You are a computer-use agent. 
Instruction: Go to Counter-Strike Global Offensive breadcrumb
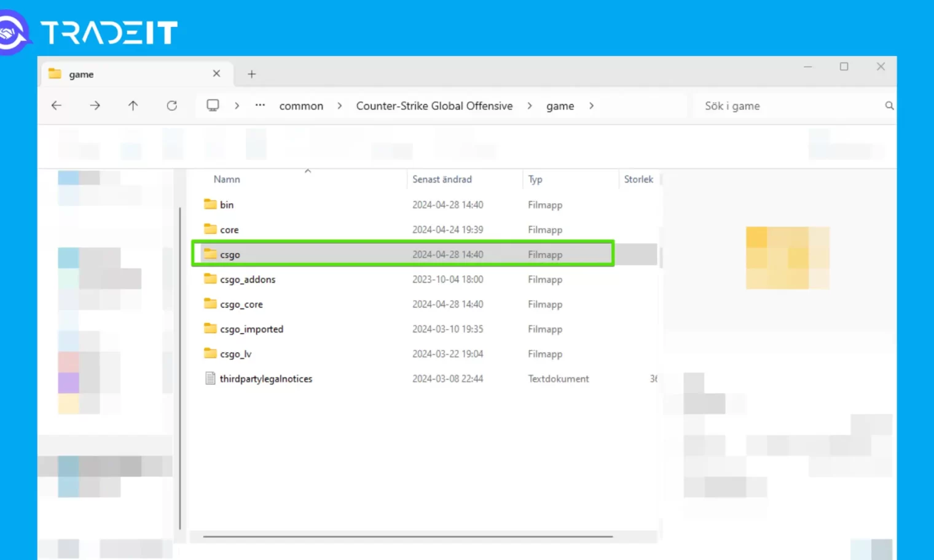434,106
